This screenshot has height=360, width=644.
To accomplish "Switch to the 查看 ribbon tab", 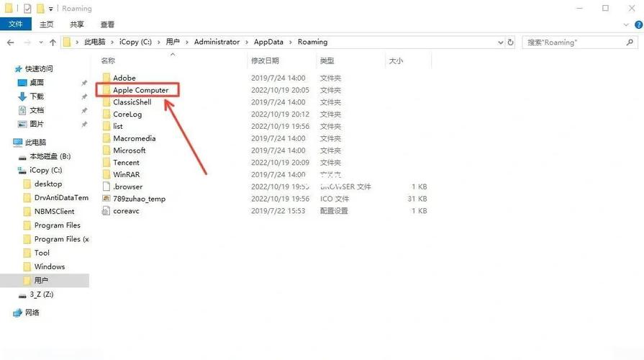I will point(107,24).
